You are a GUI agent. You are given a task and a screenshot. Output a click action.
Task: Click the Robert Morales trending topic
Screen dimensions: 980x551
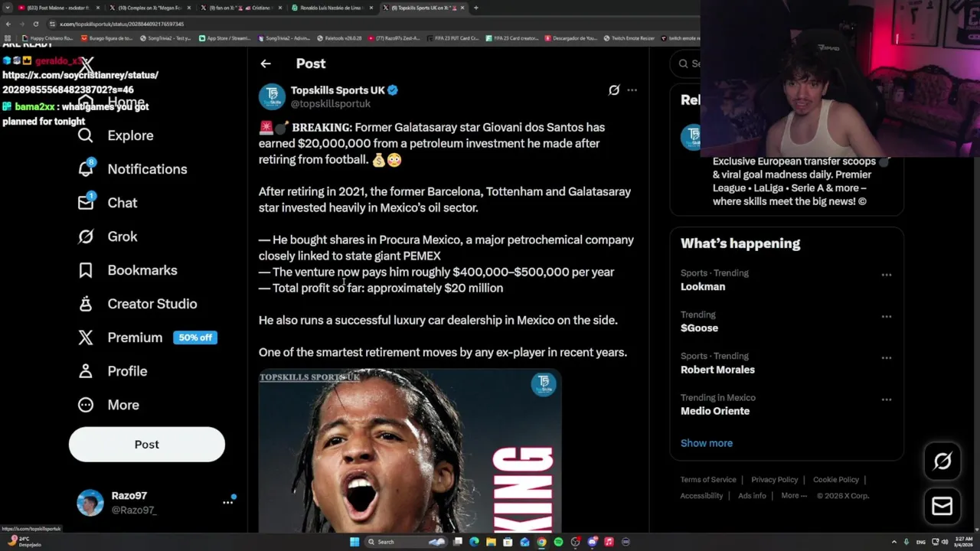click(717, 370)
